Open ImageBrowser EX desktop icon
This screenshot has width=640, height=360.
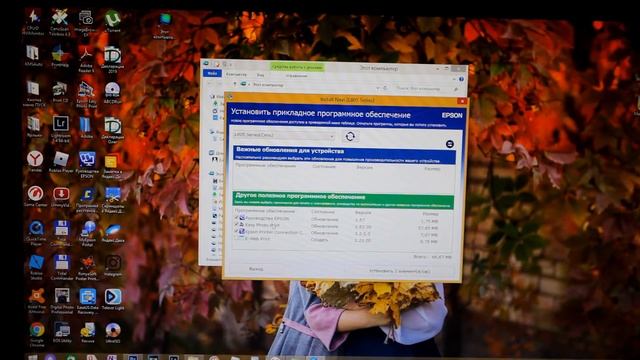[x=86, y=22]
